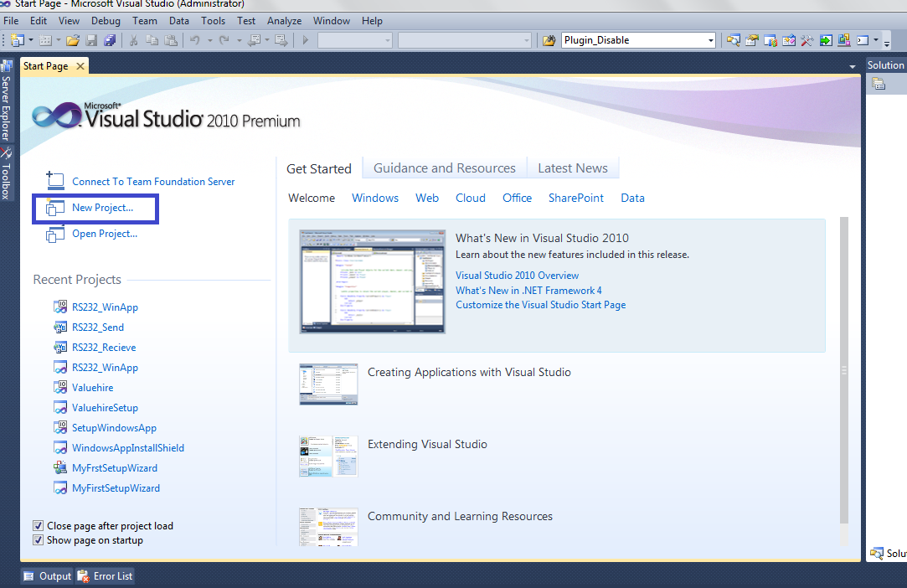Switch to the Latest News tab
This screenshot has height=588, width=907.
pos(573,168)
